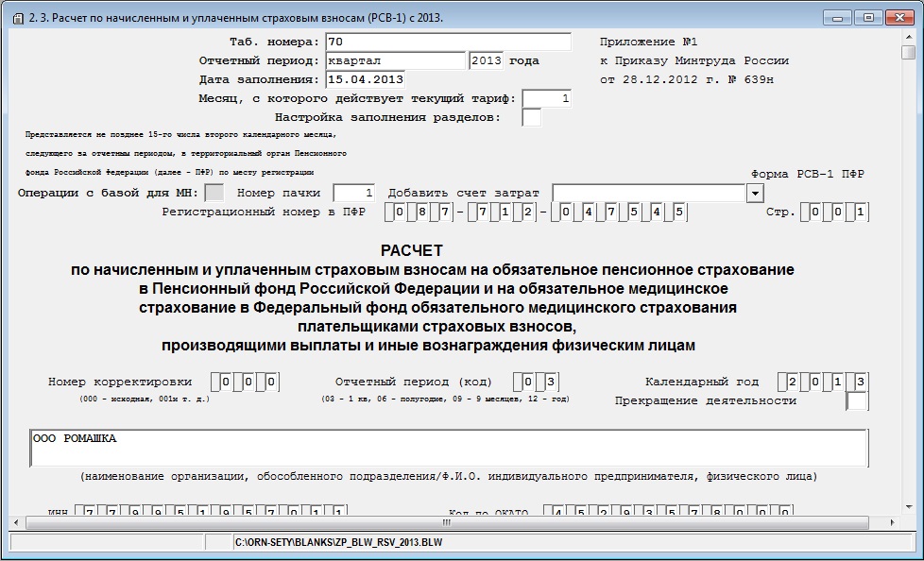Click the 'Форма РСВ-1 ПФР' label

(808, 175)
